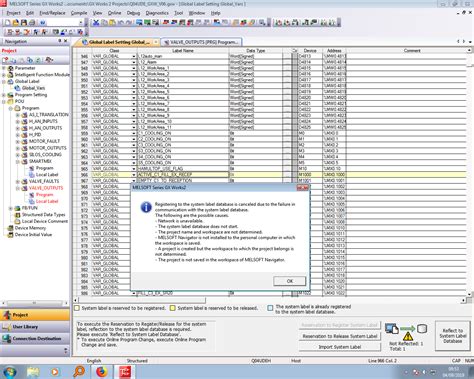Open the Diagnostics menu
Screen dimensions: 474x379
click(x=157, y=13)
